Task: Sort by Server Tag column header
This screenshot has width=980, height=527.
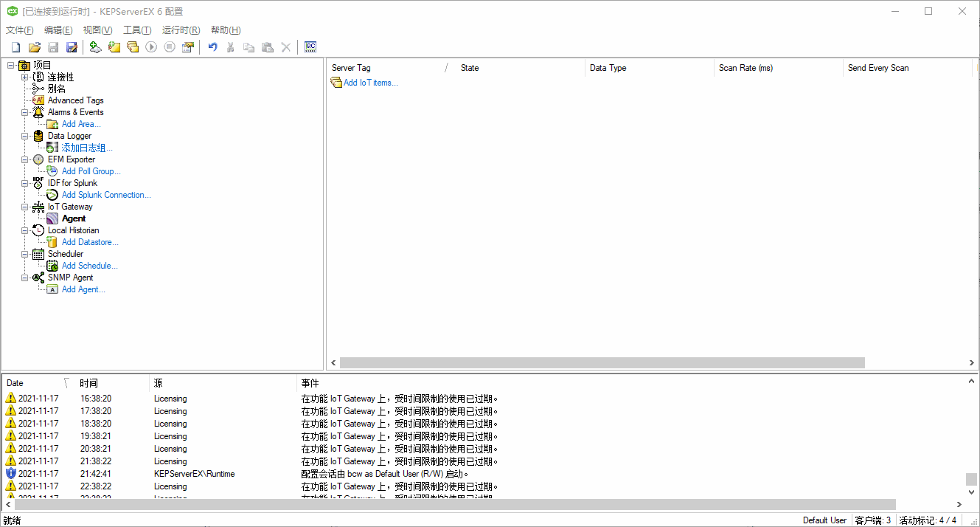Action: coord(383,68)
